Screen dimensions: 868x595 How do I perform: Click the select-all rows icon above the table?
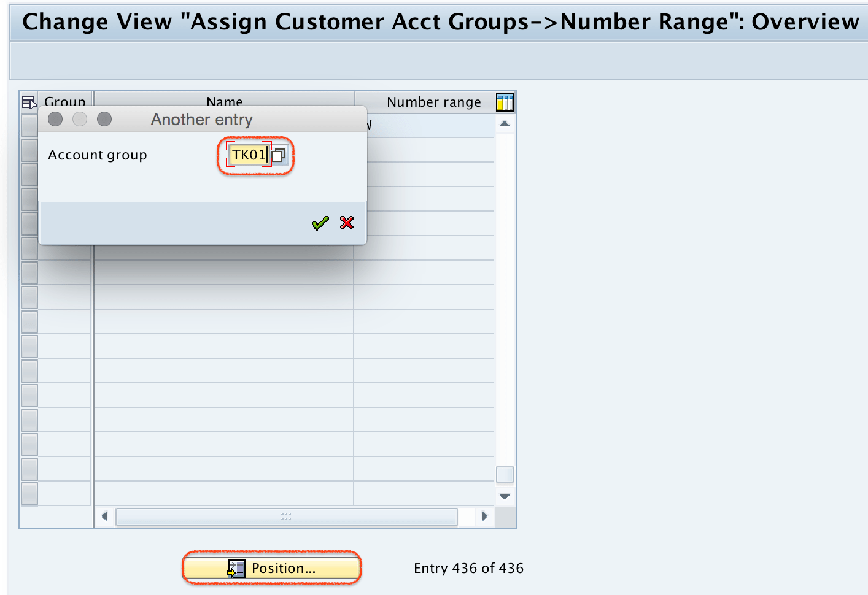pos(29,102)
